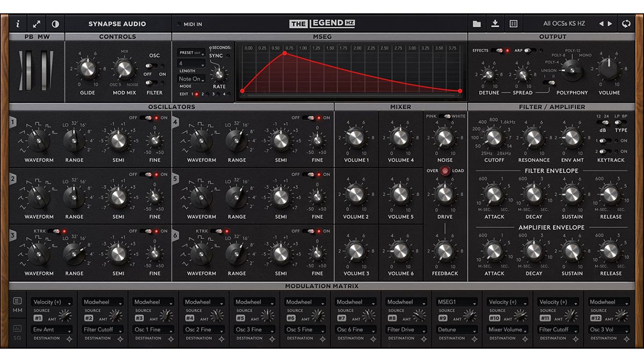Click the crosshair icon in slot #9
644x362 pixels.
coord(474,339)
